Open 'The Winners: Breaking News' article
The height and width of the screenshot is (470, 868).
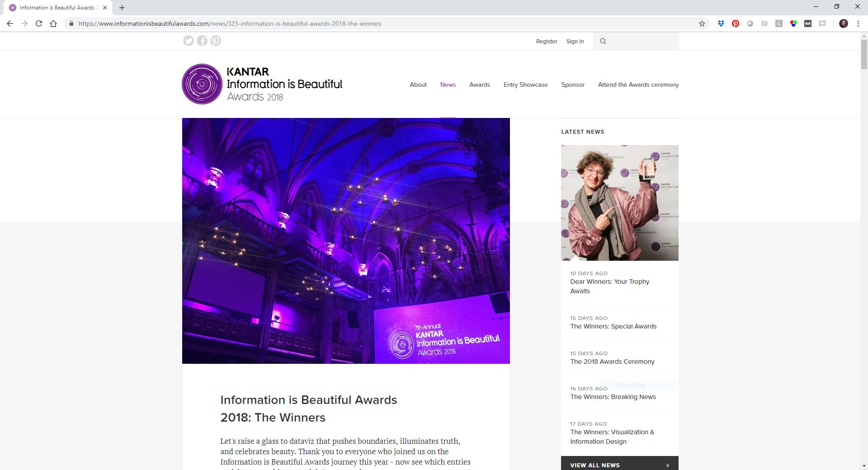613,397
